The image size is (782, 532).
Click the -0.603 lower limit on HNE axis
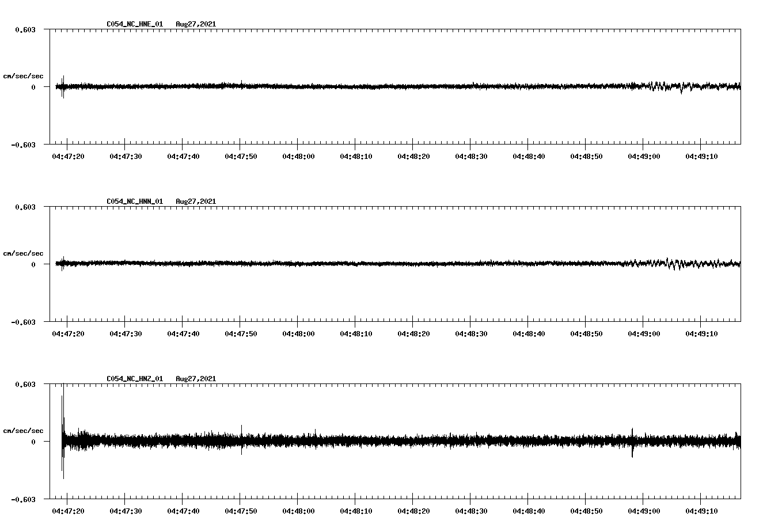coord(24,145)
